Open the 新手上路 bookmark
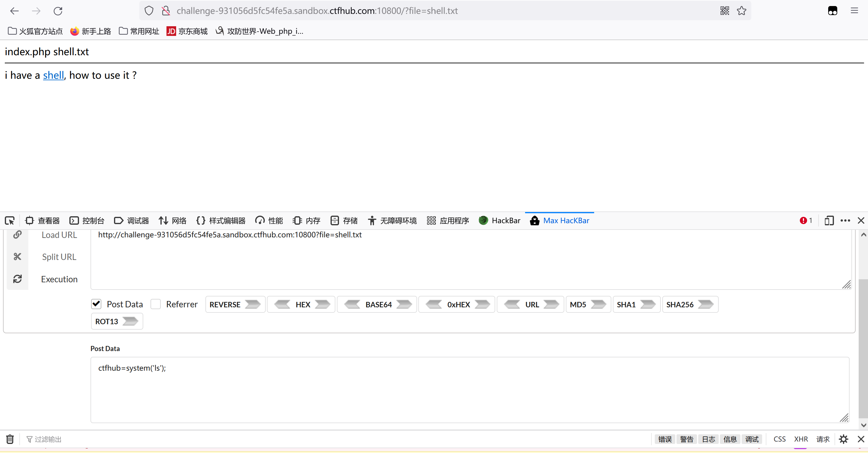 (x=90, y=31)
